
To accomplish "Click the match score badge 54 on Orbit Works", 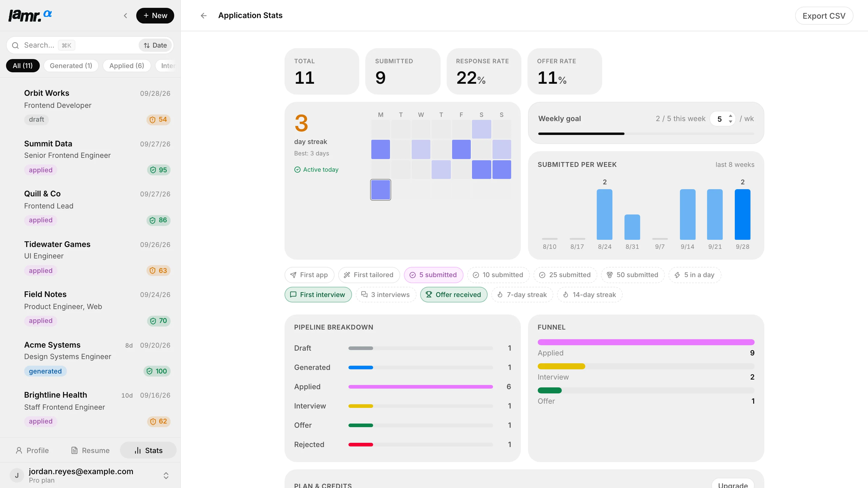I will [158, 120].
